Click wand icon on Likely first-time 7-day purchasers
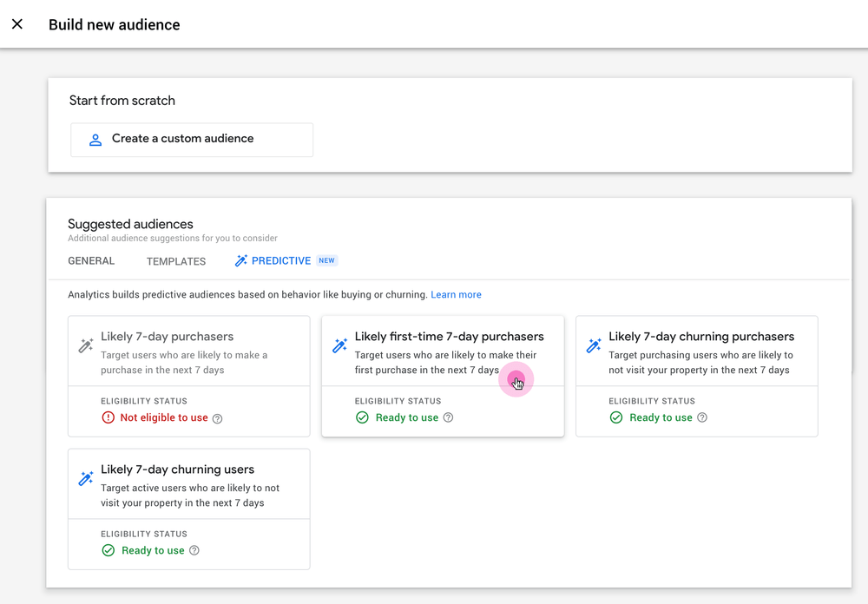Image resolution: width=868 pixels, height=604 pixels. [340, 346]
